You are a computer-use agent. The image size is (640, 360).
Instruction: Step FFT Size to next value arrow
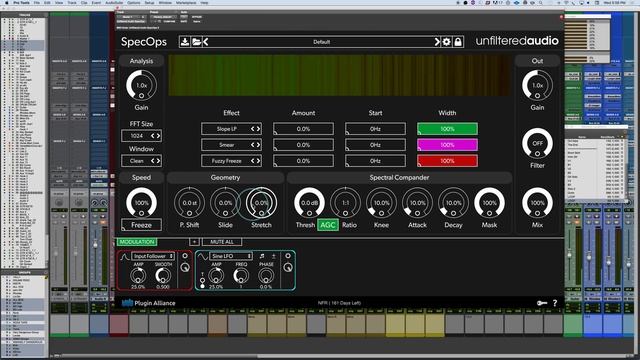(158, 136)
